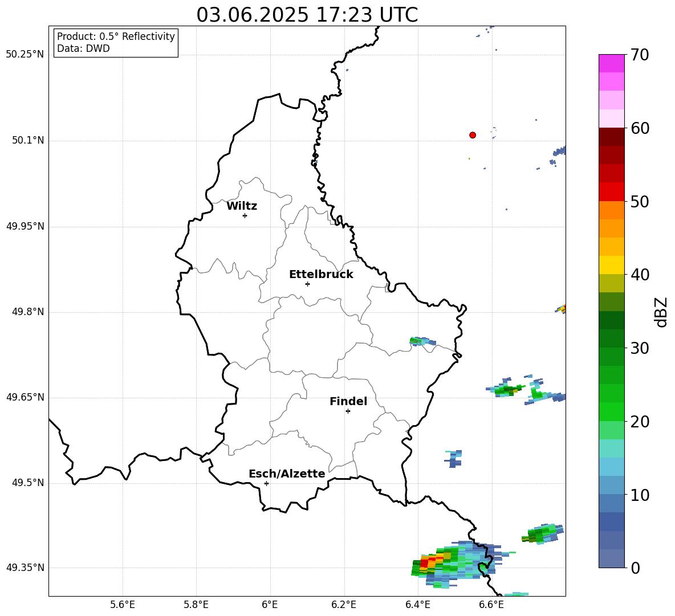Image resolution: width=675 pixels, height=616 pixels.
Task: Click the dark red colorbar band below 60
Action: point(611,137)
